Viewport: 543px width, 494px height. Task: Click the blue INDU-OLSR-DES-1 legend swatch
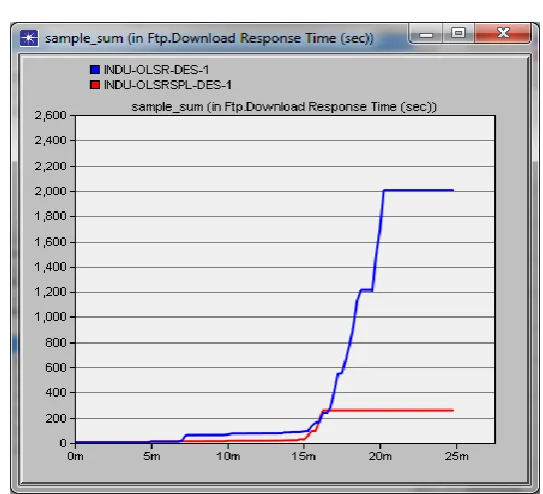(x=95, y=70)
